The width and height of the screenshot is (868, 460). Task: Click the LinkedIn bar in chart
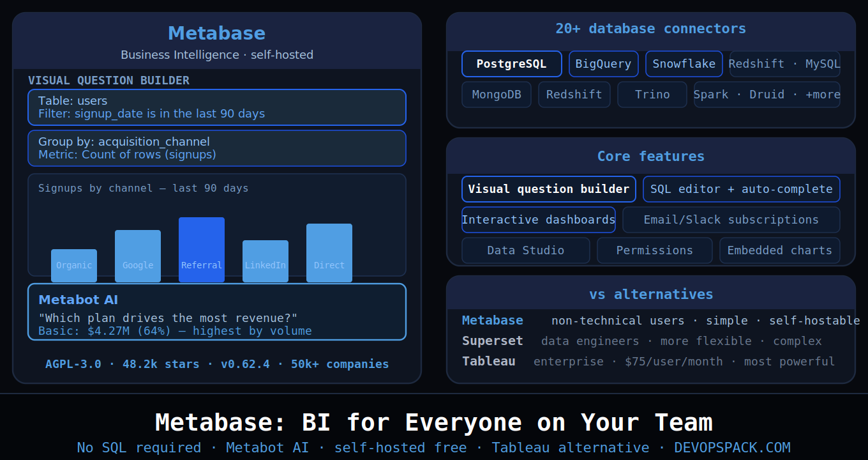[x=266, y=261]
